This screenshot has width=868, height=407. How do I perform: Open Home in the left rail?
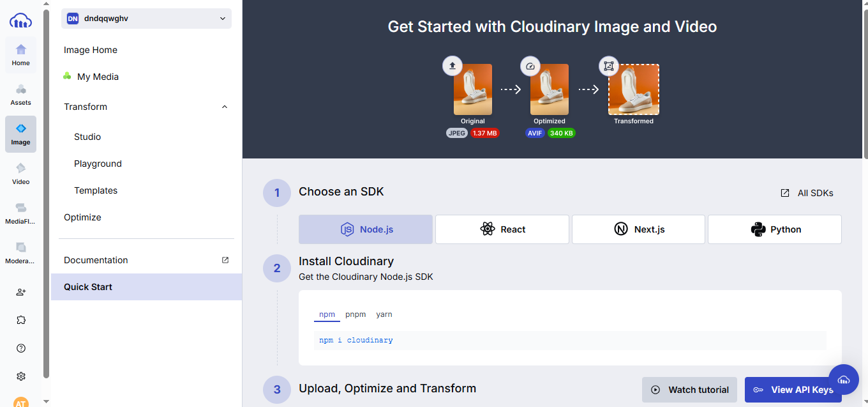[20, 55]
